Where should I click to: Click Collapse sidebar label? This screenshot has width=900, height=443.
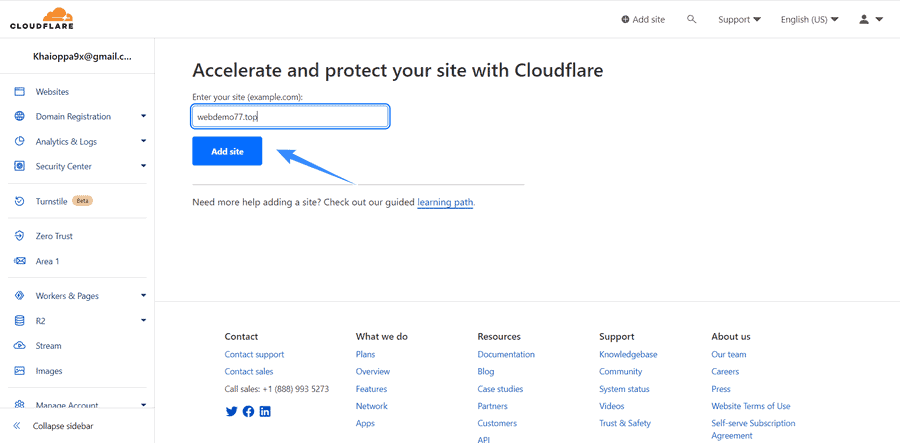(x=63, y=426)
